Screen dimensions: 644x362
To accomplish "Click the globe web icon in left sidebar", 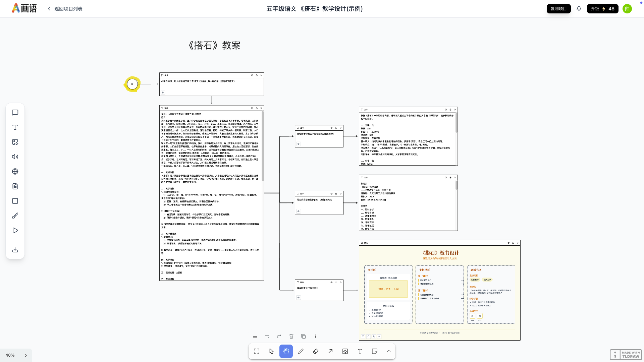I will coord(15,172).
